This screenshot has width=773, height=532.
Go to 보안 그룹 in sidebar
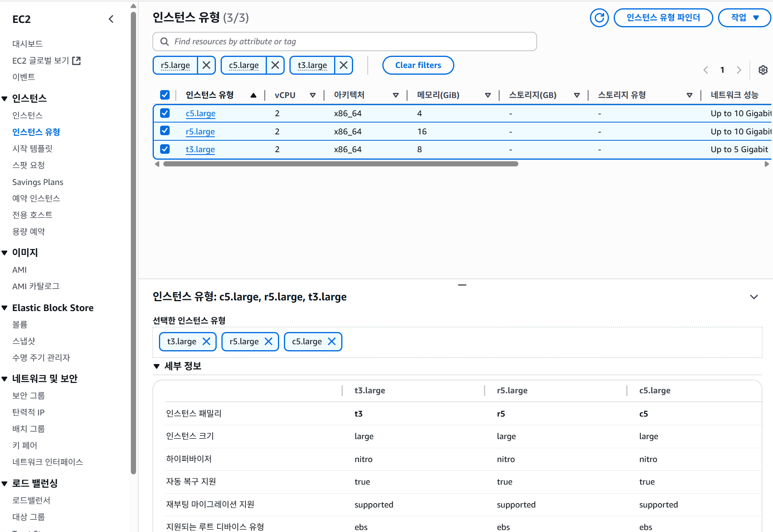click(x=28, y=395)
